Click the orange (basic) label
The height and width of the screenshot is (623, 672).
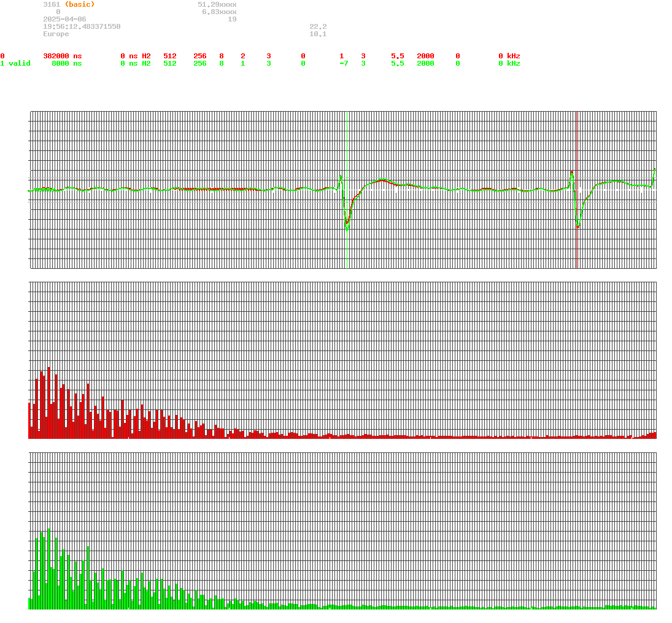[x=80, y=4]
